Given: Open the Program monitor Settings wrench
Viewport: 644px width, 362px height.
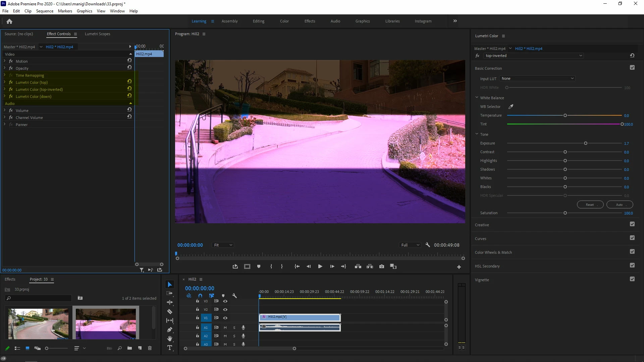Looking at the screenshot, I should [428, 245].
